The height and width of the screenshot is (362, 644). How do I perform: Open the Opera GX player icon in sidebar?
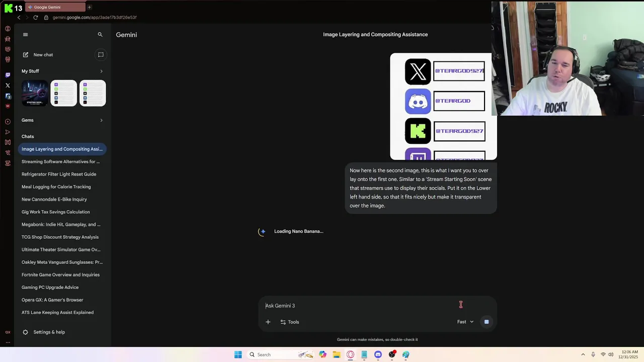tap(8, 122)
